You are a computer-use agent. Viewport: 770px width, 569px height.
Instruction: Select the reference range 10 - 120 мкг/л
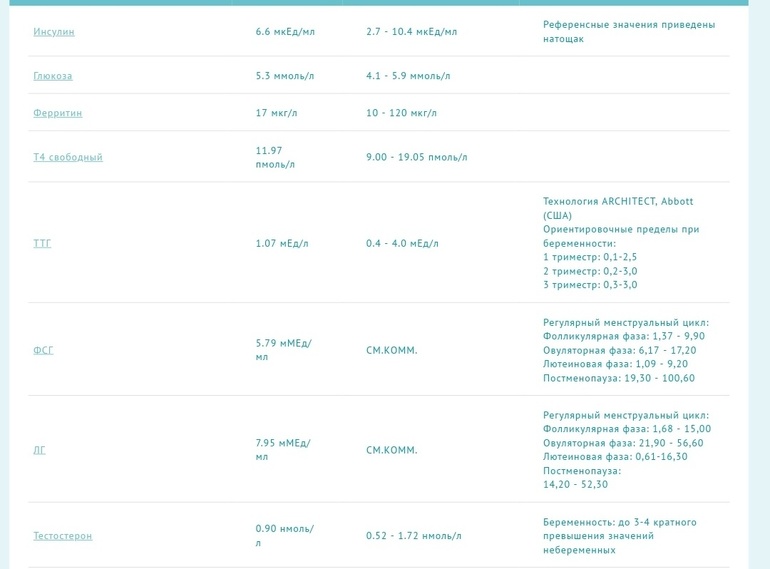tap(401, 113)
